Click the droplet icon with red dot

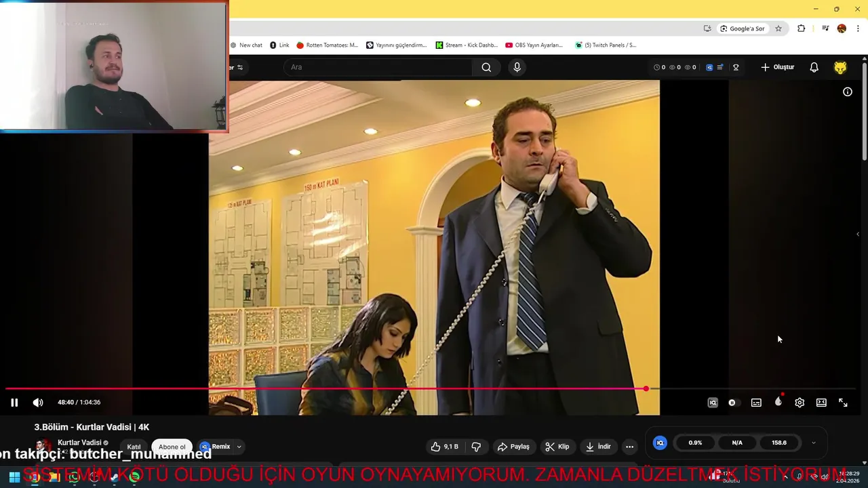(778, 401)
